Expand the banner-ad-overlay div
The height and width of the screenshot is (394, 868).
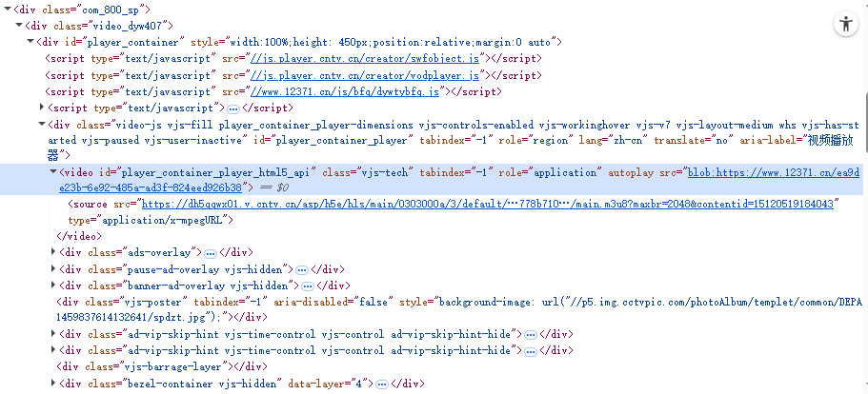point(53,286)
